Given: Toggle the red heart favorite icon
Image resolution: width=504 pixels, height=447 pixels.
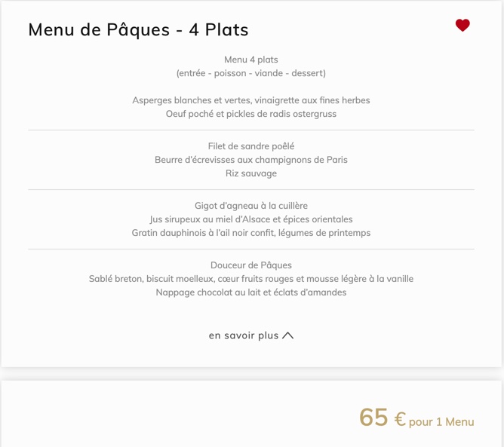Looking at the screenshot, I should [463, 26].
